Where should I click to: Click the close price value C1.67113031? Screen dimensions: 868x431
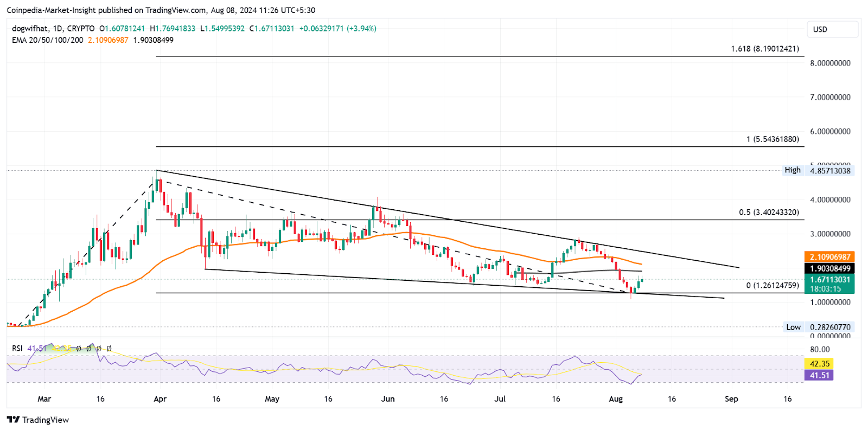click(272, 28)
